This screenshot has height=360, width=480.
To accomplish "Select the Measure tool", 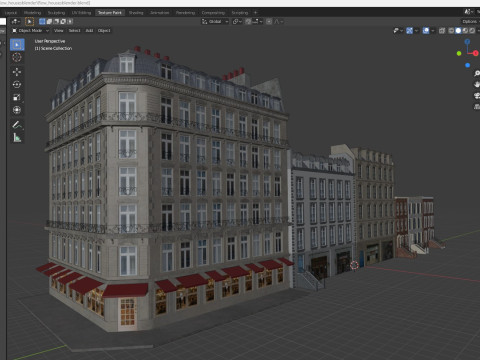I will (x=17, y=138).
